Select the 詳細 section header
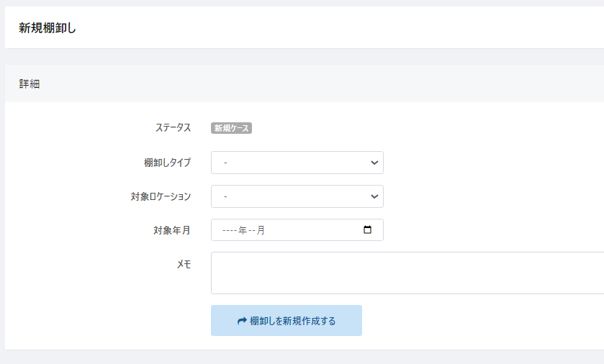The width and height of the screenshot is (604, 364). (x=30, y=83)
